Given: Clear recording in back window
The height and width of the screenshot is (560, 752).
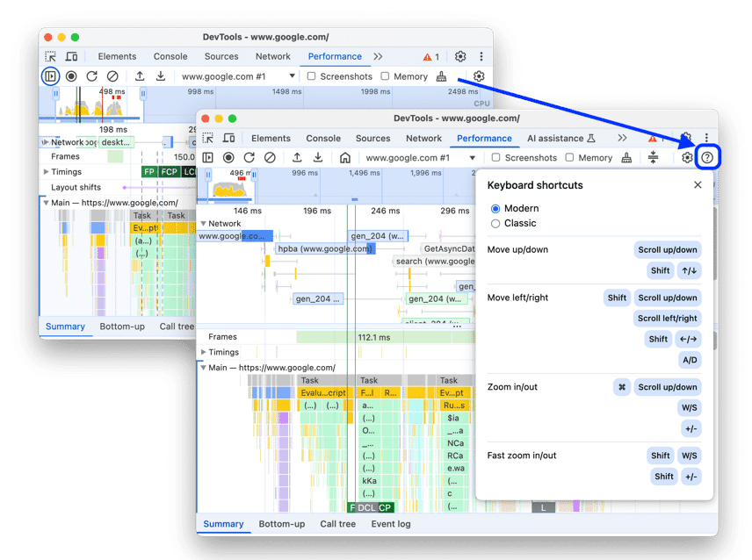Looking at the screenshot, I should coord(112,76).
